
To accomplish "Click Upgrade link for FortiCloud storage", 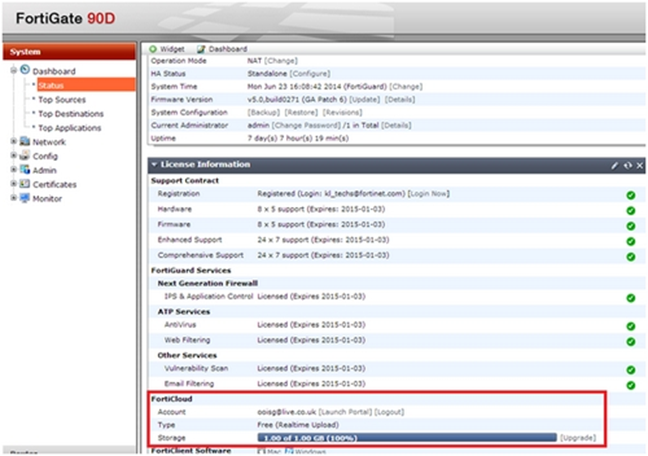I will [x=578, y=438].
